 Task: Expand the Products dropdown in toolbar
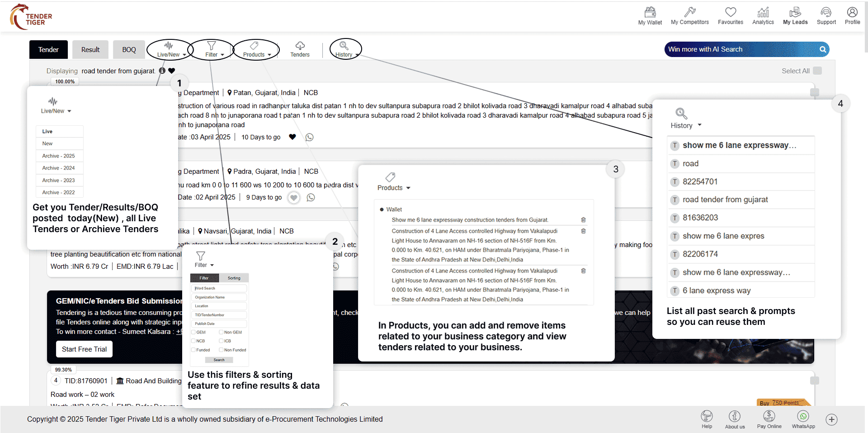[x=256, y=49]
